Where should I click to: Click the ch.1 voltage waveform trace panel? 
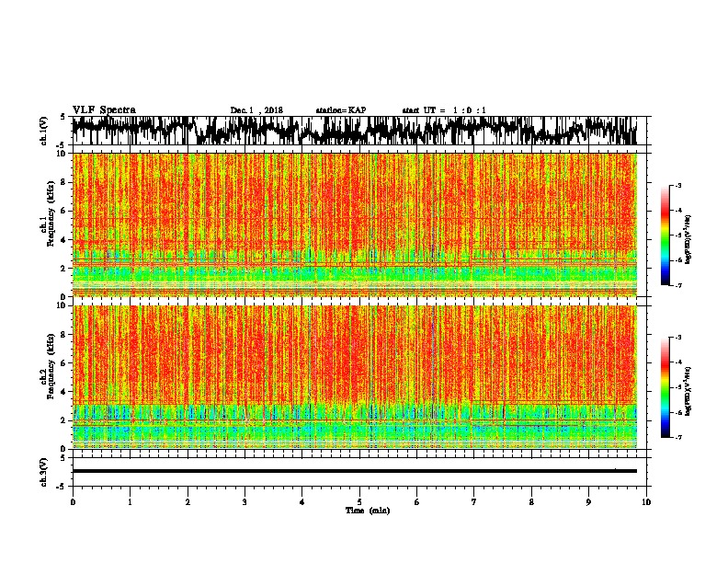[x=359, y=131]
